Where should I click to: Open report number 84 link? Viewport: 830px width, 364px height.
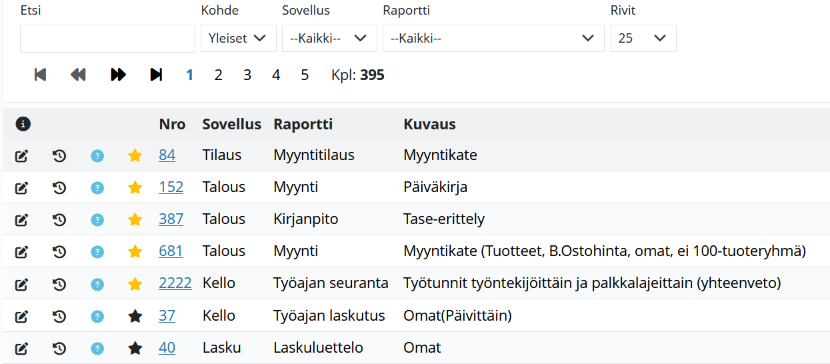tap(167, 155)
